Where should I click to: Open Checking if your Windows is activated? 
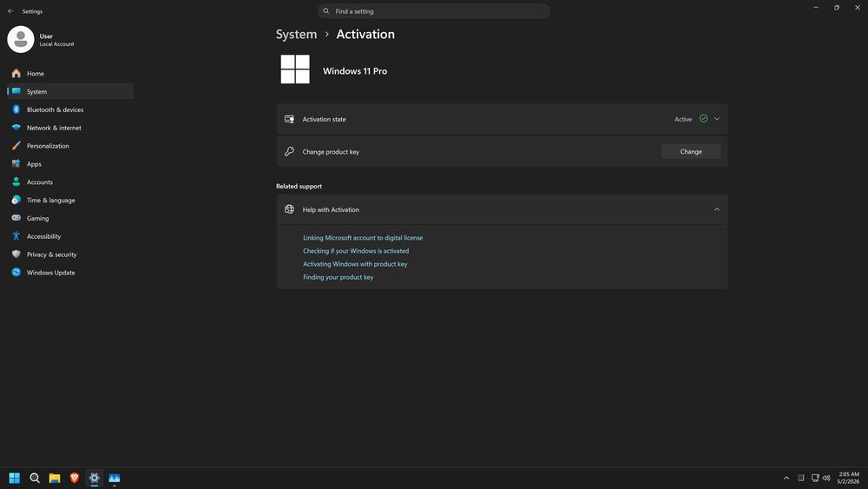[356, 251]
